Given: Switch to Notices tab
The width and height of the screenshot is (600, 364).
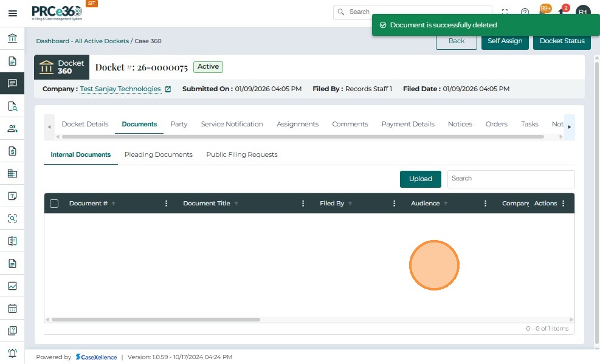Looking at the screenshot, I should [460, 124].
